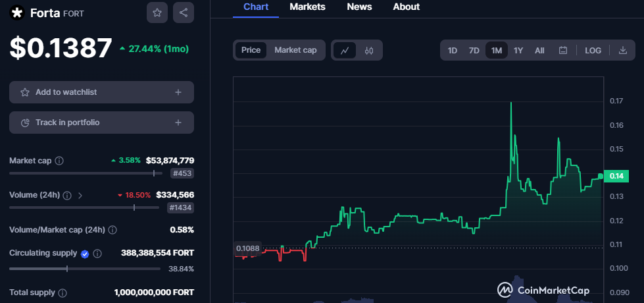Select 7D time range
The width and height of the screenshot is (644, 303).
click(x=474, y=50)
